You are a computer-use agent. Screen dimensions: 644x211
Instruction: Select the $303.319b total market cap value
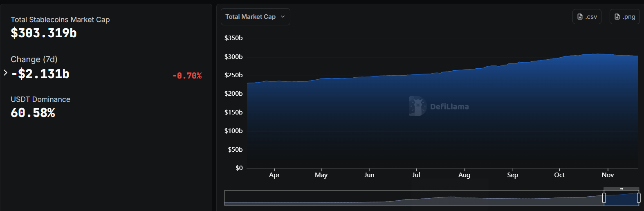click(44, 33)
